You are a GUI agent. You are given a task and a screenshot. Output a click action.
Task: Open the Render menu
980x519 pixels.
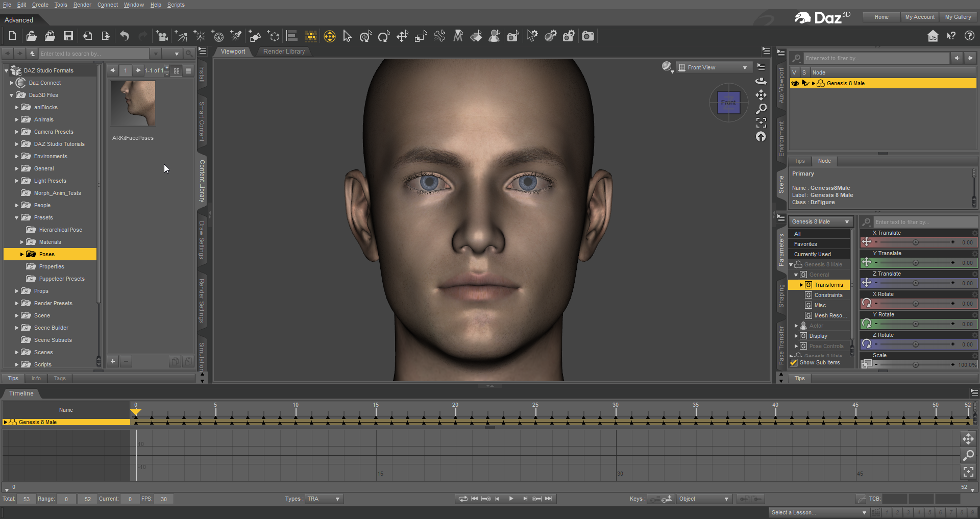(x=82, y=5)
